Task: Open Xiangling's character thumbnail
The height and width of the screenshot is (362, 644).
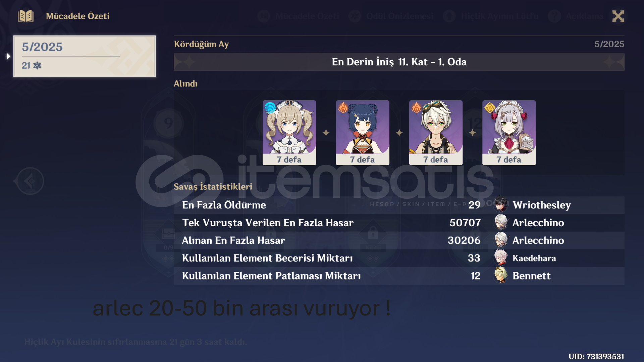Action: [363, 132]
